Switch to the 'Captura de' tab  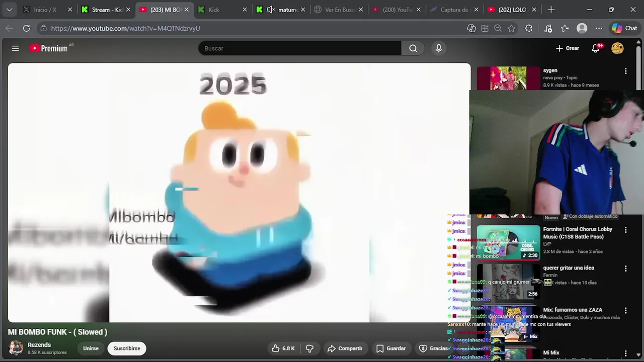(x=454, y=10)
